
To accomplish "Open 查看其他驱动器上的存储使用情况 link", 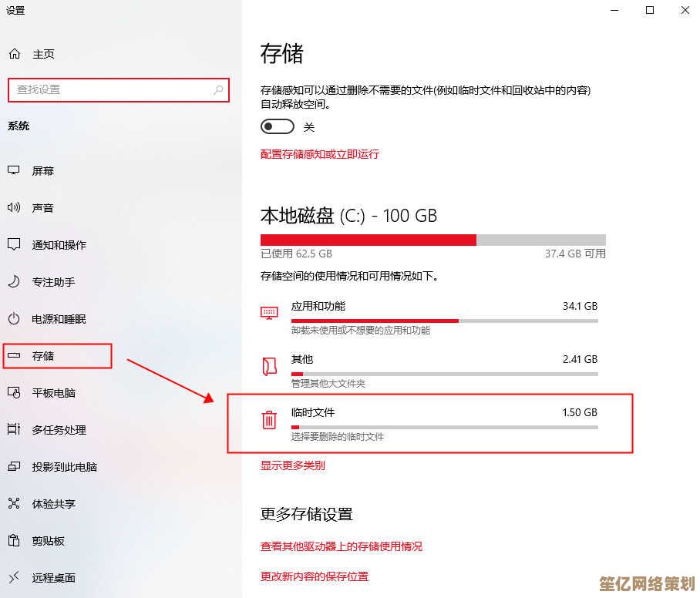I will pos(341,546).
